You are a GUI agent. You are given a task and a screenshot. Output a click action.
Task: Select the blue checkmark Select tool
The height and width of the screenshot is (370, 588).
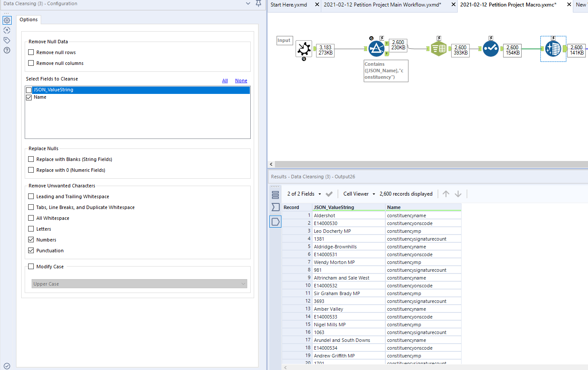[x=491, y=49]
